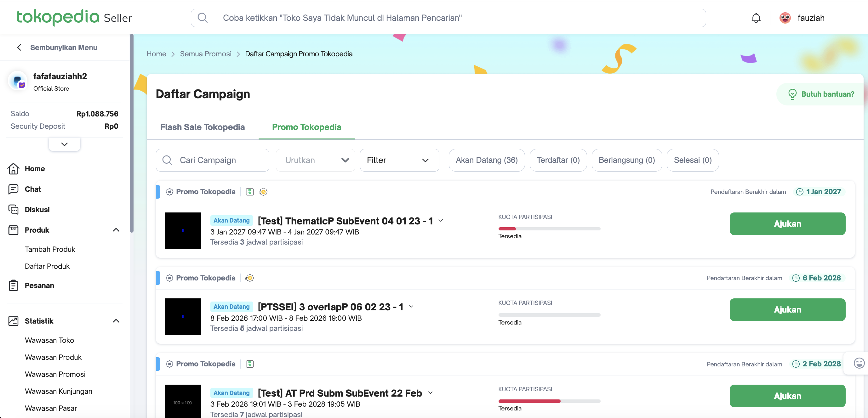
Task: Select the Berlangsung (0) status chip
Action: pos(626,160)
